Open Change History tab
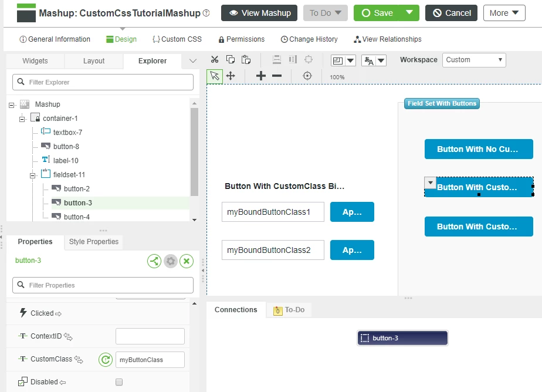This screenshot has height=392, width=542. pos(309,39)
